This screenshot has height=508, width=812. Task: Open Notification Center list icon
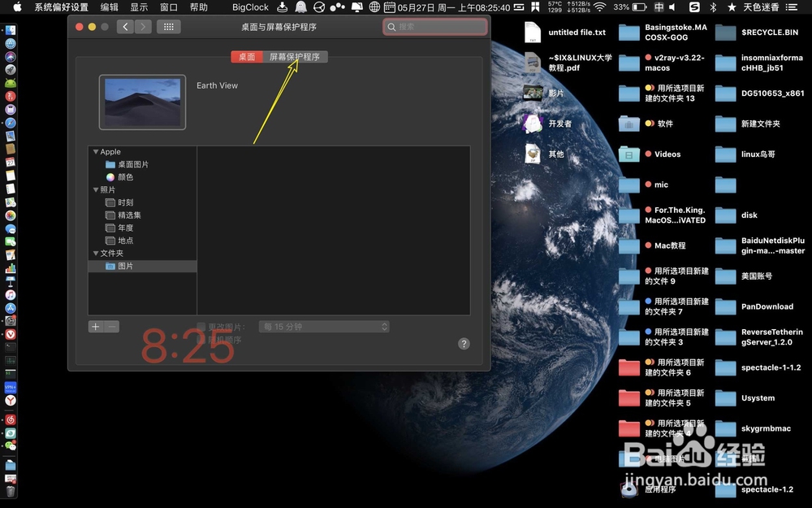pyautogui.click(x=791, y=7)
